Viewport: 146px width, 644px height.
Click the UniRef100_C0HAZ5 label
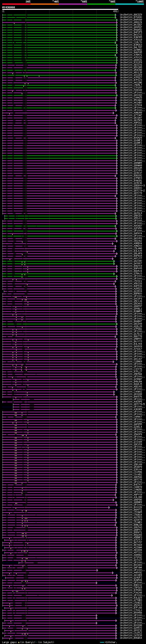(131, 98)
